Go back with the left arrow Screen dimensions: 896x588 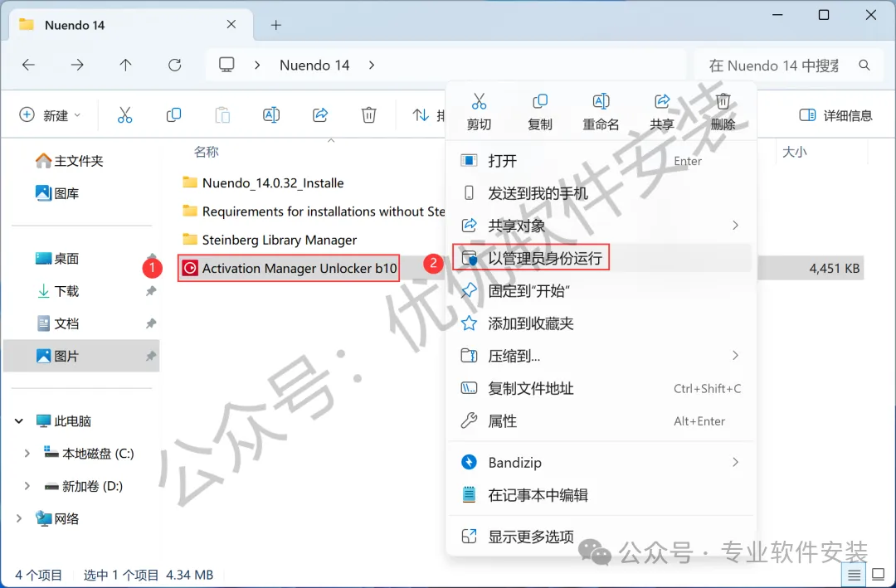[x=28, y=66]
